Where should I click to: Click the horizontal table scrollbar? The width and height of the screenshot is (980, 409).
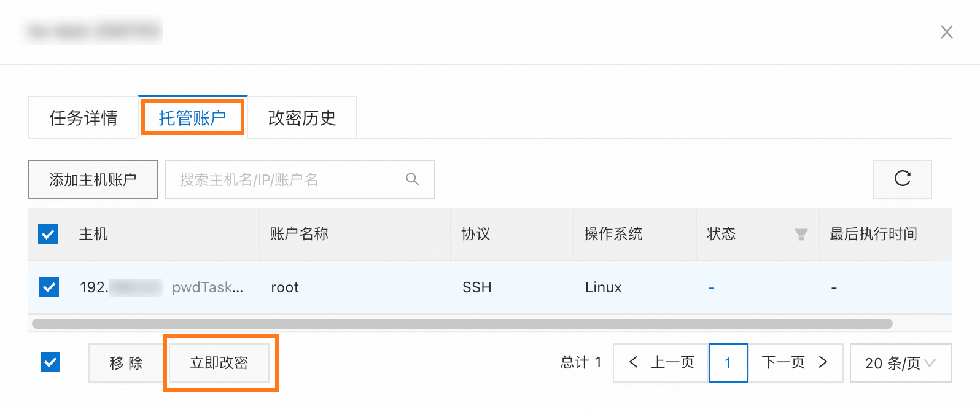click(x=462, y=324)
